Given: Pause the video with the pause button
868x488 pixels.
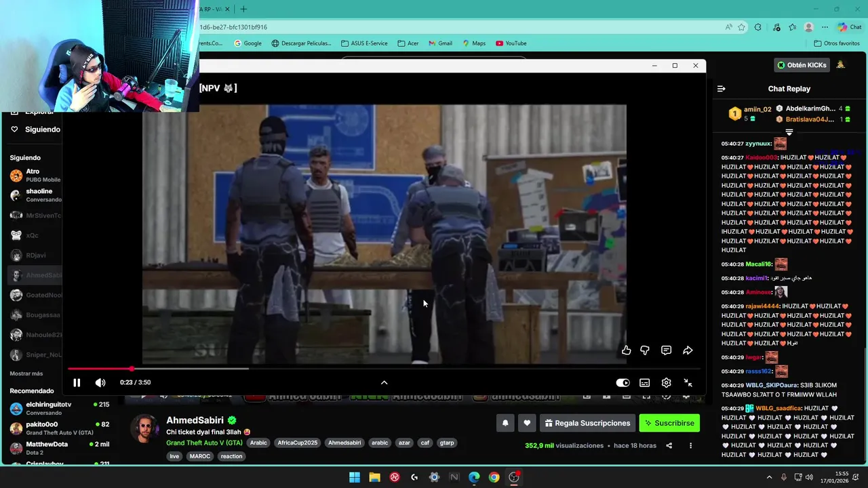Looking at the screenshot, I should pyautogui.click(x=77, y=382).
